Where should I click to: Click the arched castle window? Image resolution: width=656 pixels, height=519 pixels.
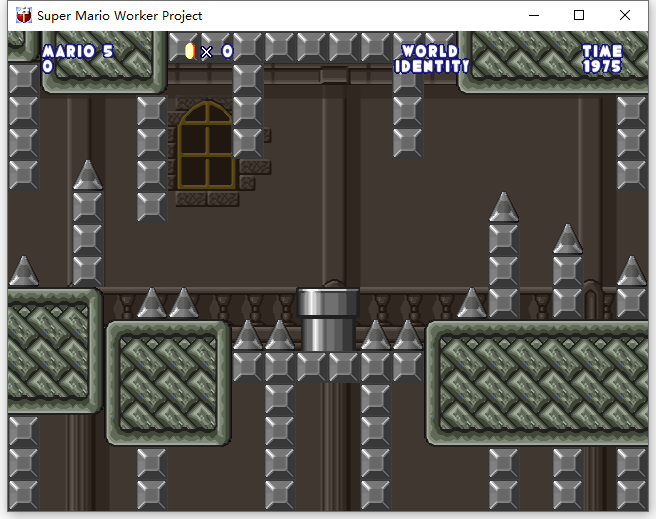point(206,145)
